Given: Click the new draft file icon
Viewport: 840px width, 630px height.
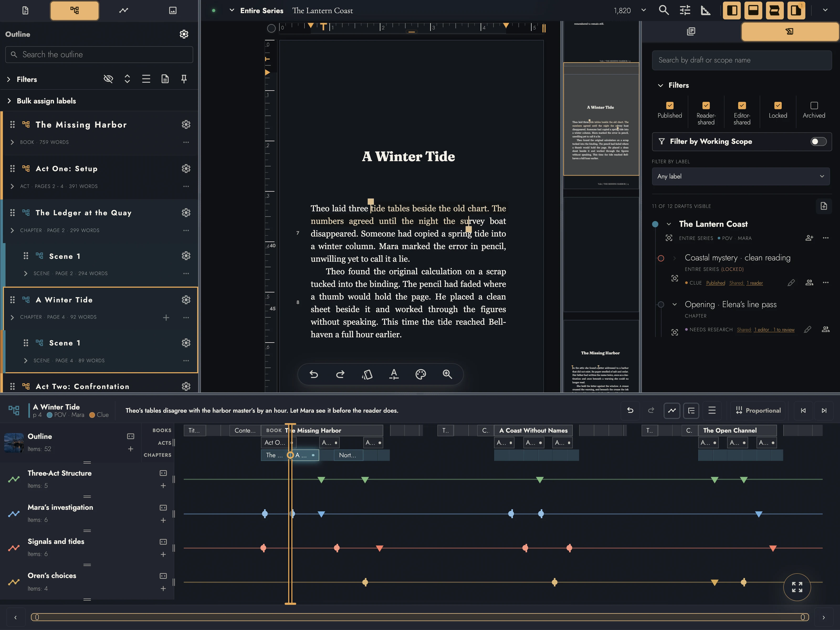Looking at the screenshot, I should click(823, 206).
